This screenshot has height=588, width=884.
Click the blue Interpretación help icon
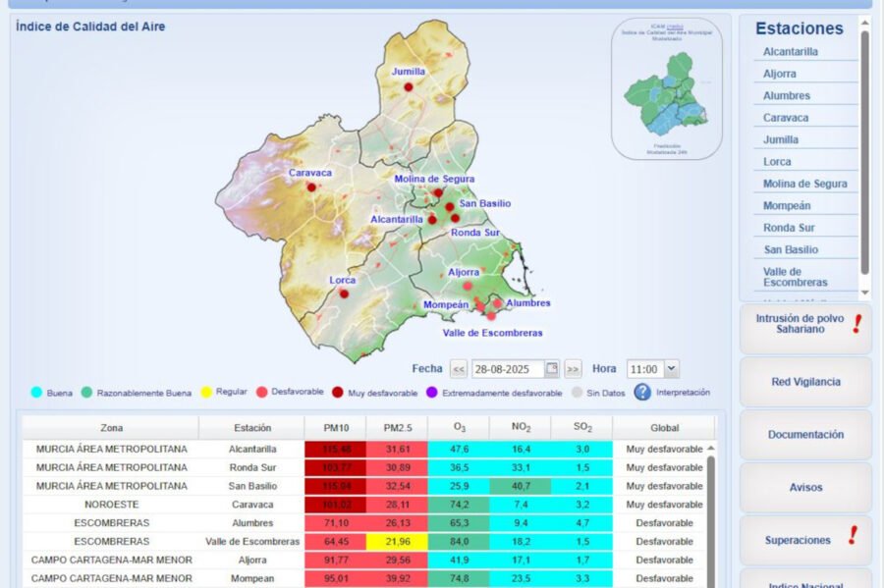pos(642,392)
